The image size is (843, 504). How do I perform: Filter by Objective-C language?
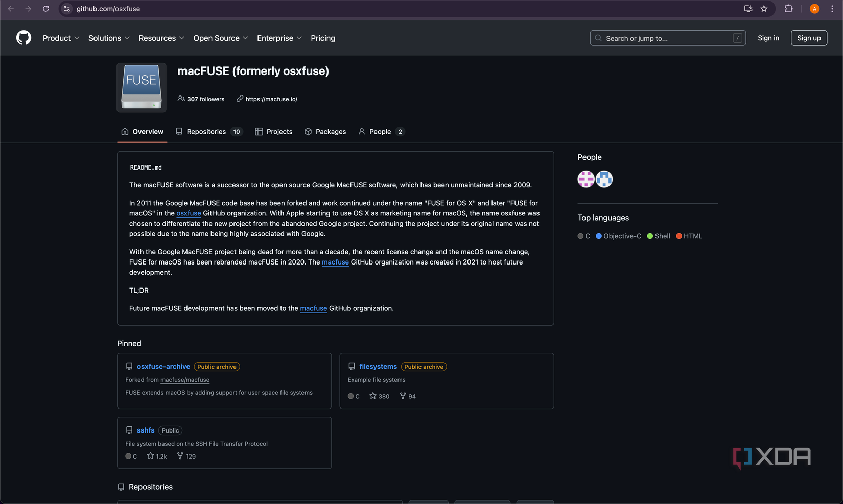coord(619,236)
